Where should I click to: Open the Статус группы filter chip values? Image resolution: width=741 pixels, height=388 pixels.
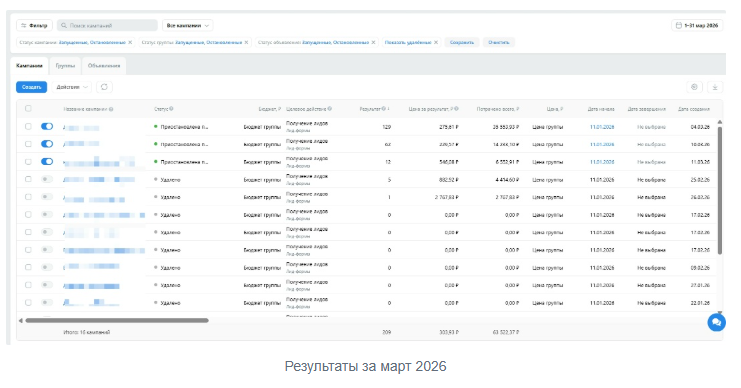tap(208, 43)
